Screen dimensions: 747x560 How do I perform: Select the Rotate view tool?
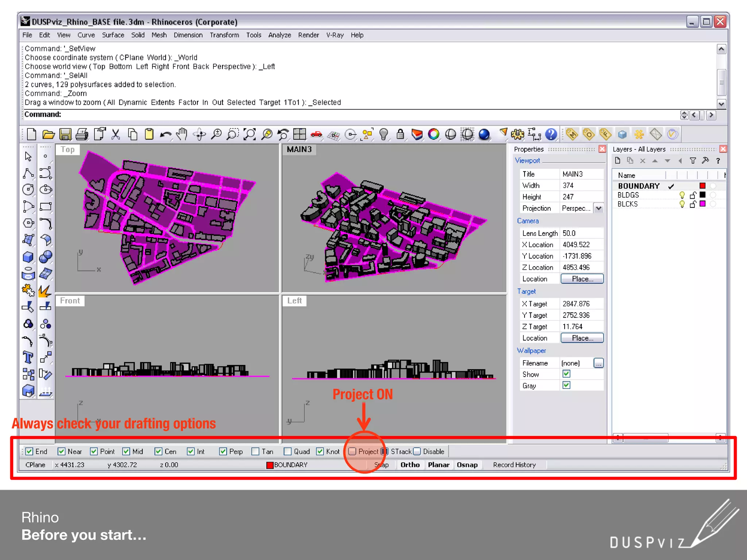(x=199, y=135)
